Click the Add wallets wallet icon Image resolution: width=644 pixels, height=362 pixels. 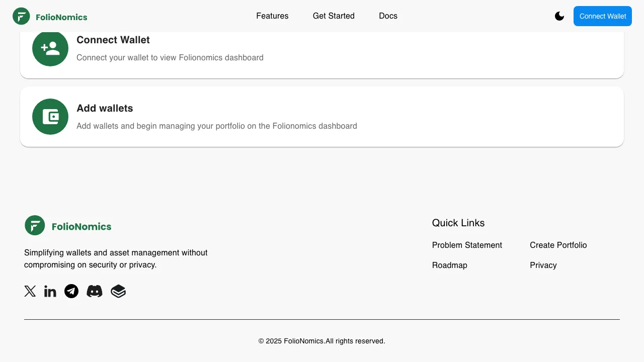(x=50, y=116)
